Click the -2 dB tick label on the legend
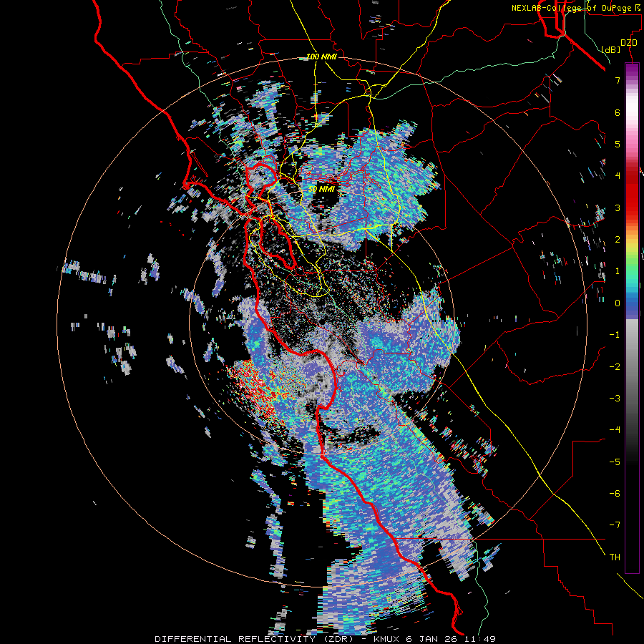This screenshot has width=644, height=644. point(615,367)
